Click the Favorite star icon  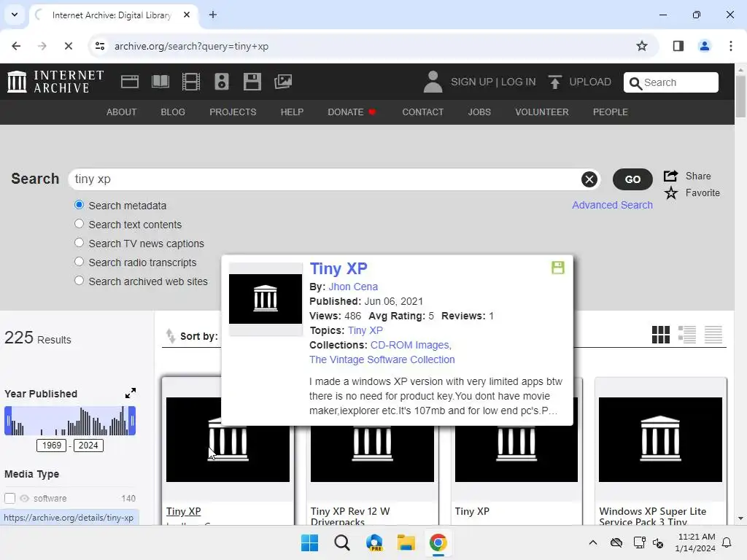click(x=671, y=192)
